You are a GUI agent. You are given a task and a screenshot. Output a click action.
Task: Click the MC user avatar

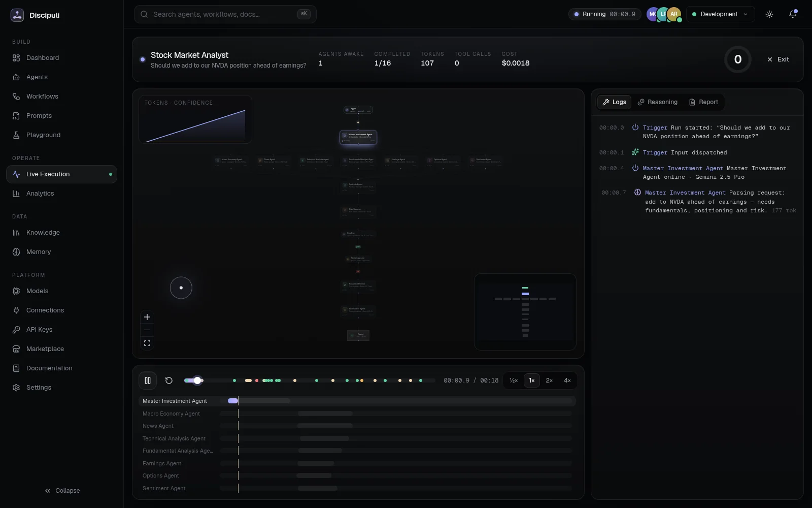point(652,14)
